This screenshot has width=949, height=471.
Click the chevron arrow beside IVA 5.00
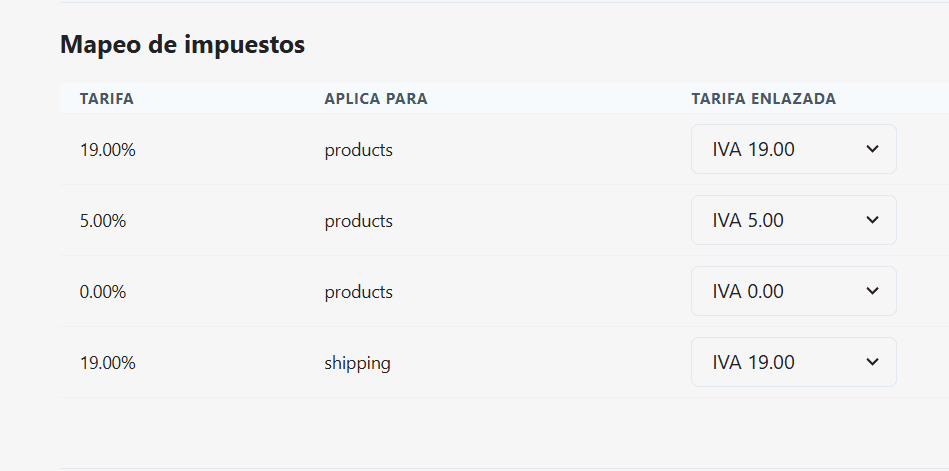(872, 220)
